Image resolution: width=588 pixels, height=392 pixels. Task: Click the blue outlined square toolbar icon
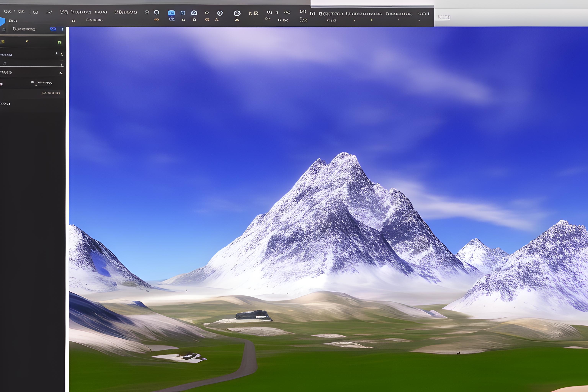click(183, 13)
